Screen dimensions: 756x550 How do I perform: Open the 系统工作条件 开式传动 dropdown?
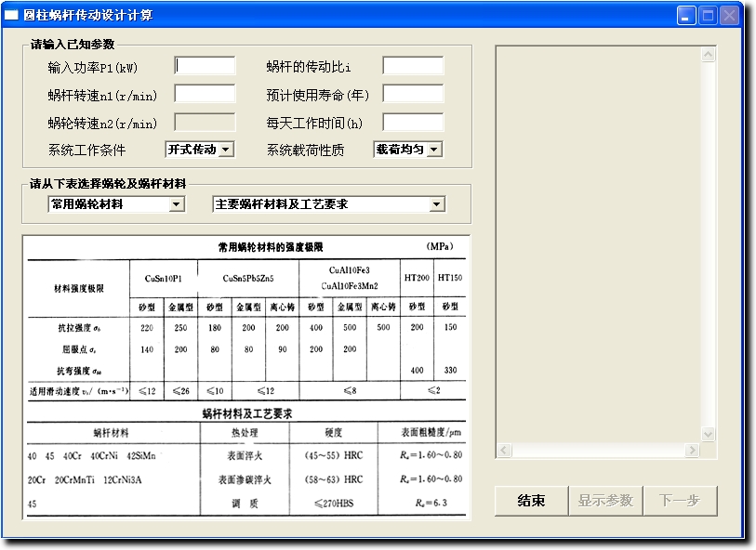[x=226, y=150]
